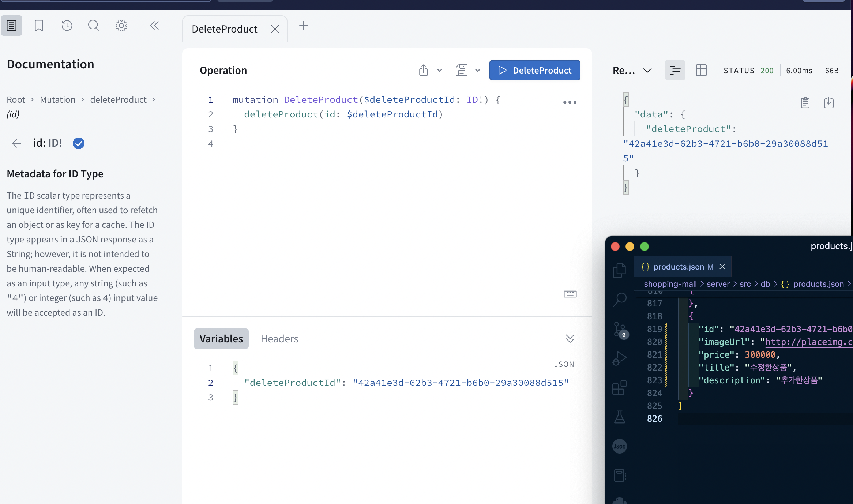Screen dimensions: 853x504
Task: Switch to the Headers tab
Action: click(x=279, y=339)
